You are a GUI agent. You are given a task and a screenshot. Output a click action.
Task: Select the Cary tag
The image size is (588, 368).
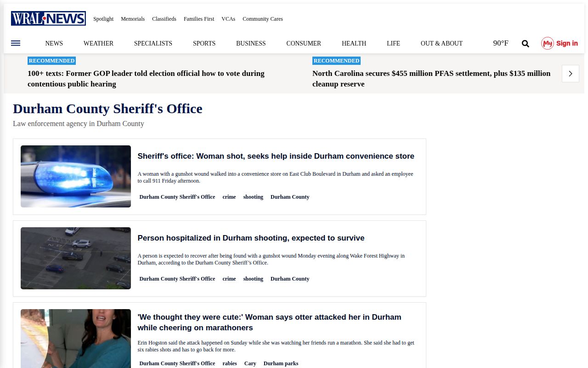(250, 363)
